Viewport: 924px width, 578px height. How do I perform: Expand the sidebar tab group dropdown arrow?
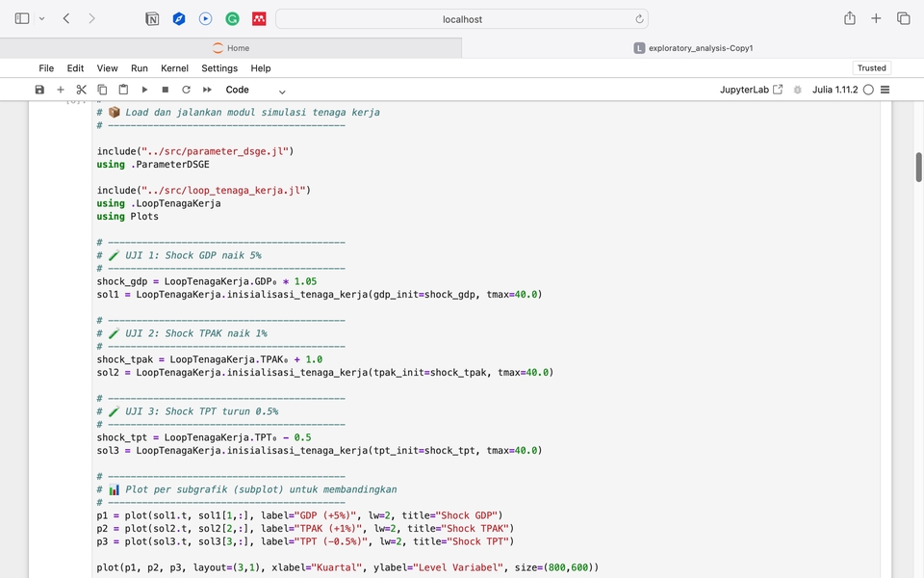[41, 18]
